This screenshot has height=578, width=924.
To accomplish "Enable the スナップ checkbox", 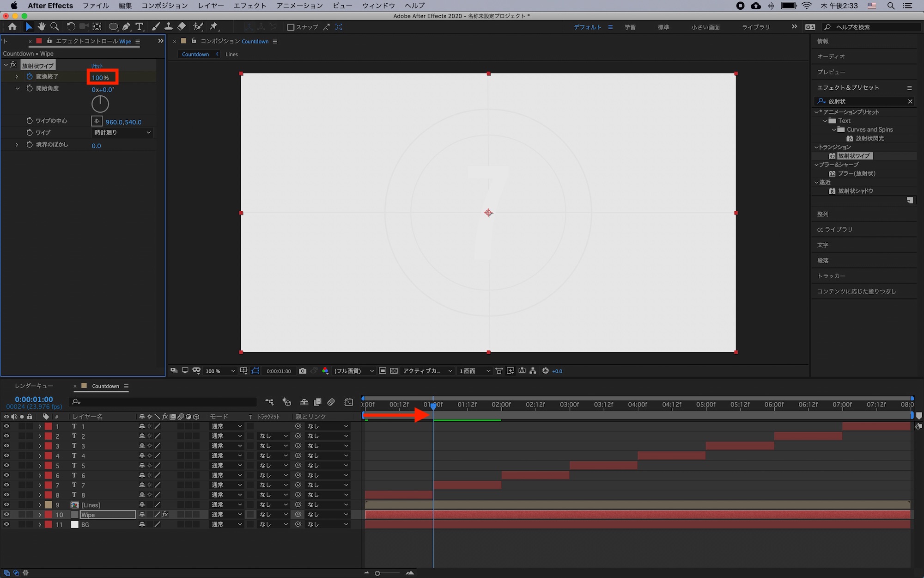I will click(291, 27).
